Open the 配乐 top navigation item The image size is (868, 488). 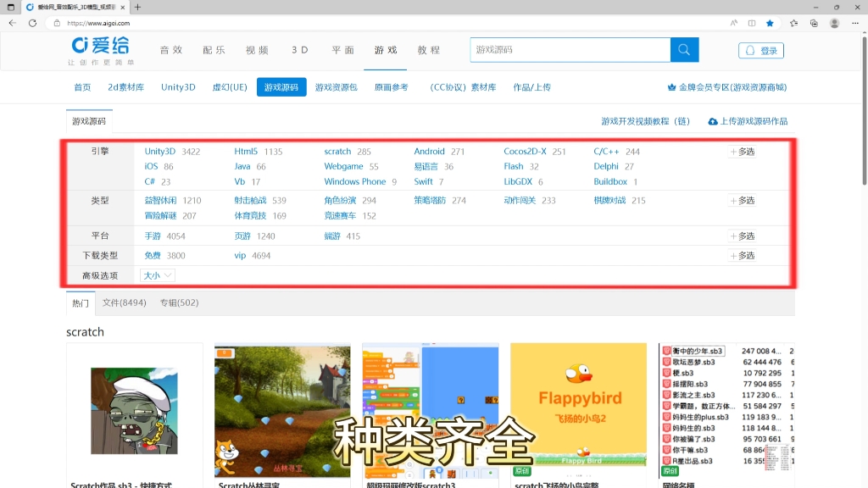(214, 50)
